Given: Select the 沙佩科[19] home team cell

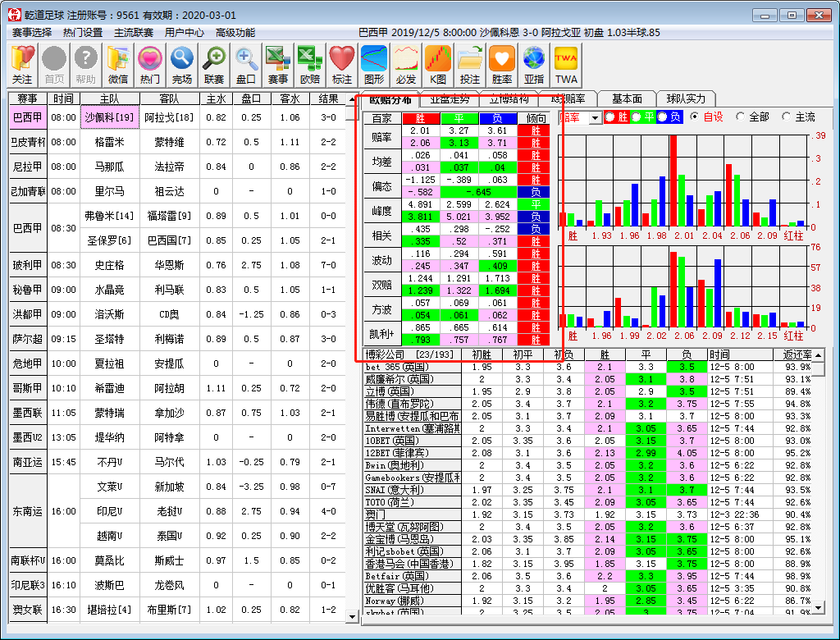Looking at the screenshot, I should coord(110,117).
